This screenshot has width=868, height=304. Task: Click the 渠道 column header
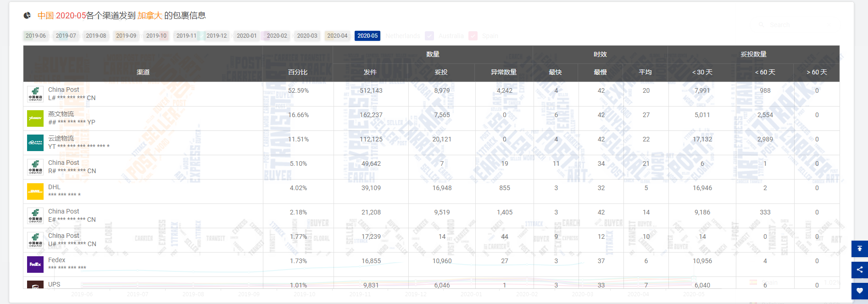[143, 72]
